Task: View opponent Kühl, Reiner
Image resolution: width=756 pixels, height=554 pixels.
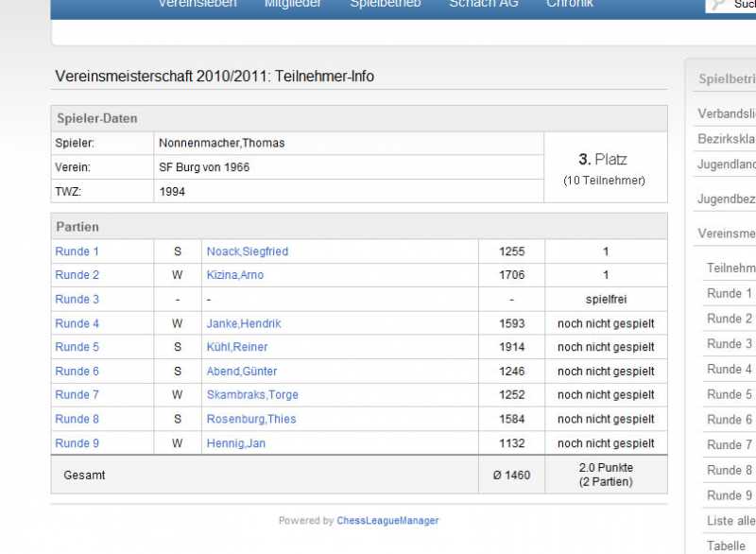Action: [x=237, y=347]
